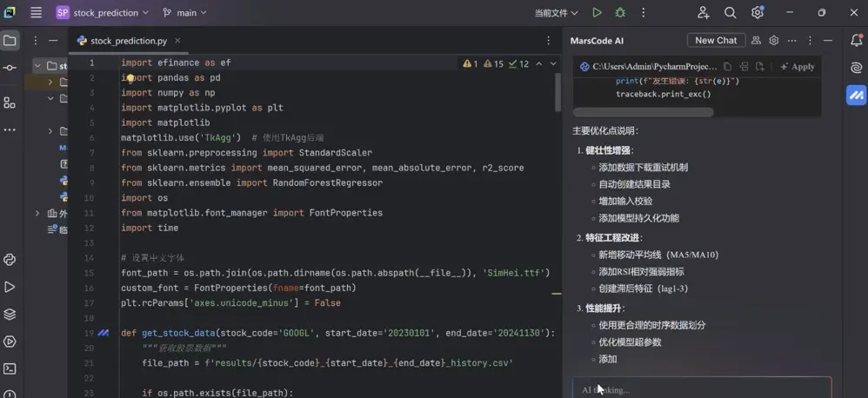Collapse the project root folder

[x=37, y=66]
